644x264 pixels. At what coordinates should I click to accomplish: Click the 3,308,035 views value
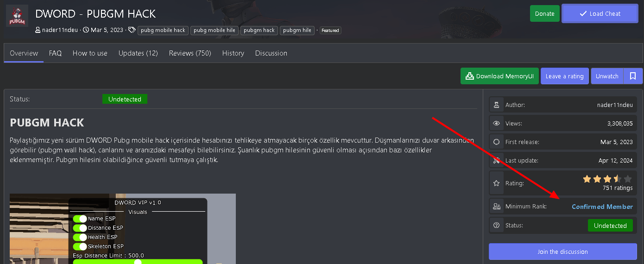620,123
